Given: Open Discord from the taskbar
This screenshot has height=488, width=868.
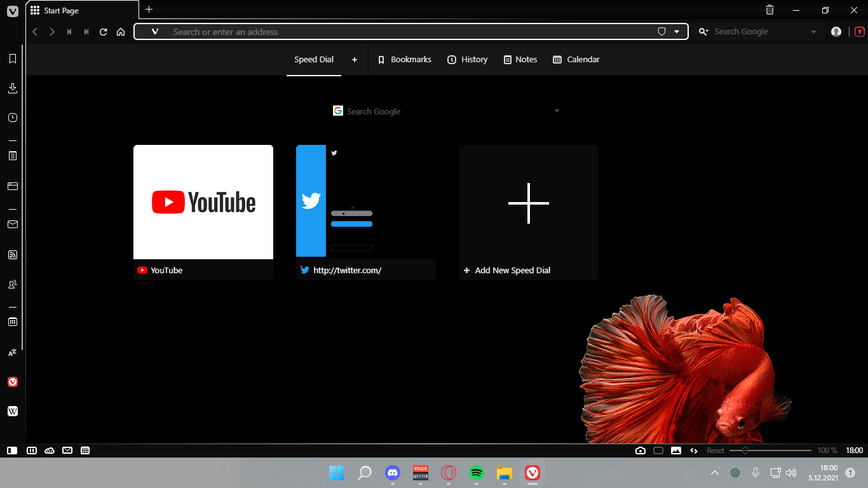Looking at the screenshot, I should pos(393,473).
